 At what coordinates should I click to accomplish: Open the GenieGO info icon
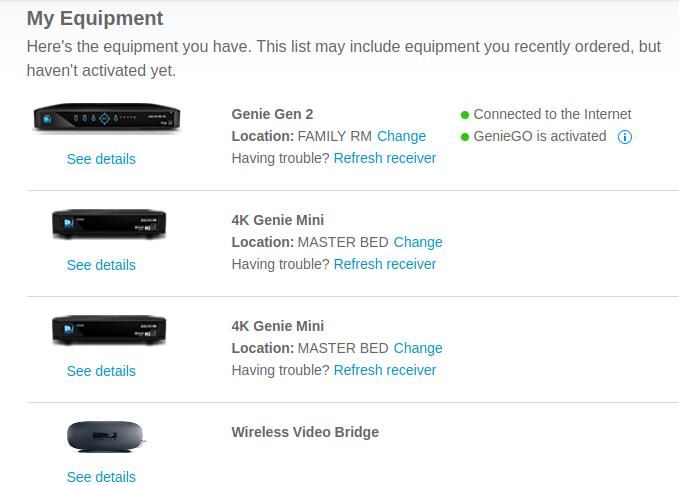tap(624, 137)
